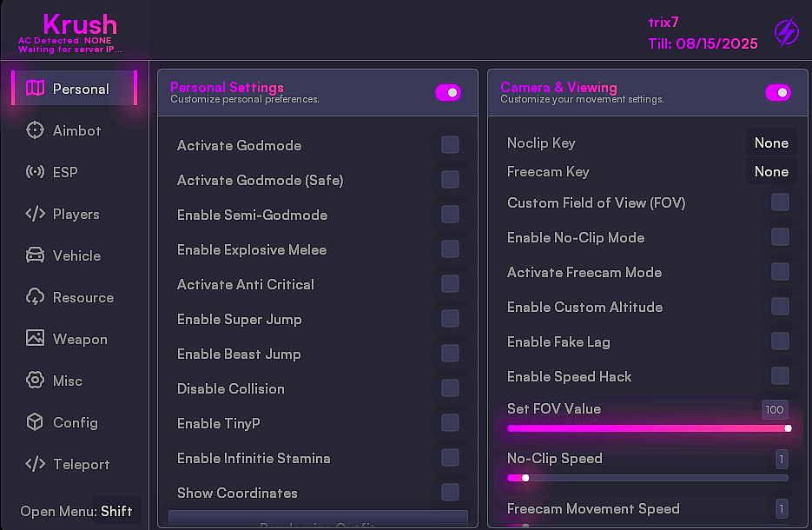Image resolution: width=812 pixels, height=530 pixels.
Task: Enable the Semi-Godmode checkbox
Action: (450, 215)
